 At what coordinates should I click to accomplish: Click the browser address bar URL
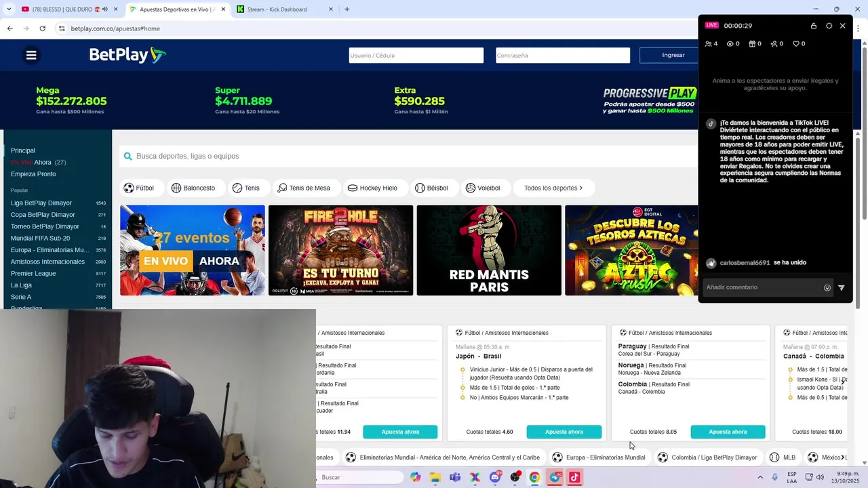coord(115,28)
